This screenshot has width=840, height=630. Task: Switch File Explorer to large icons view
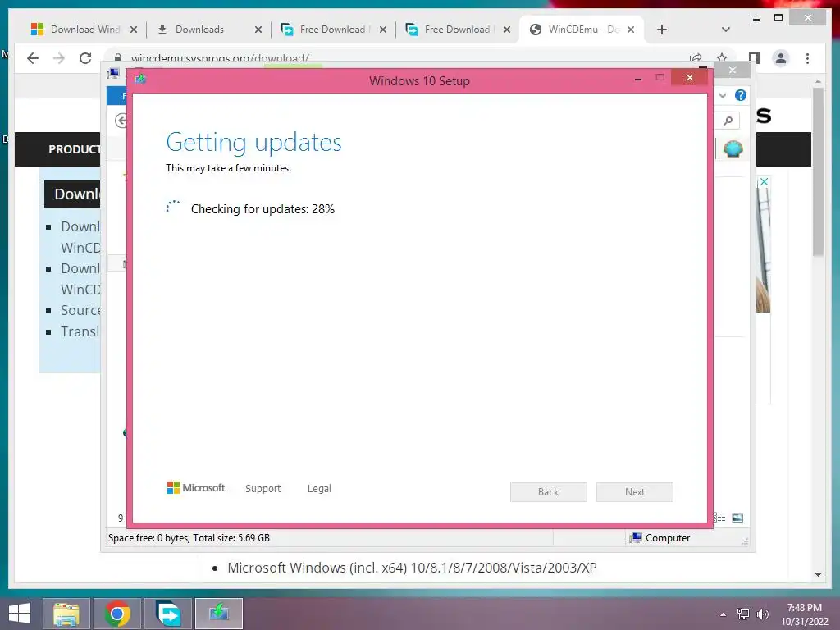click(737, 518)
